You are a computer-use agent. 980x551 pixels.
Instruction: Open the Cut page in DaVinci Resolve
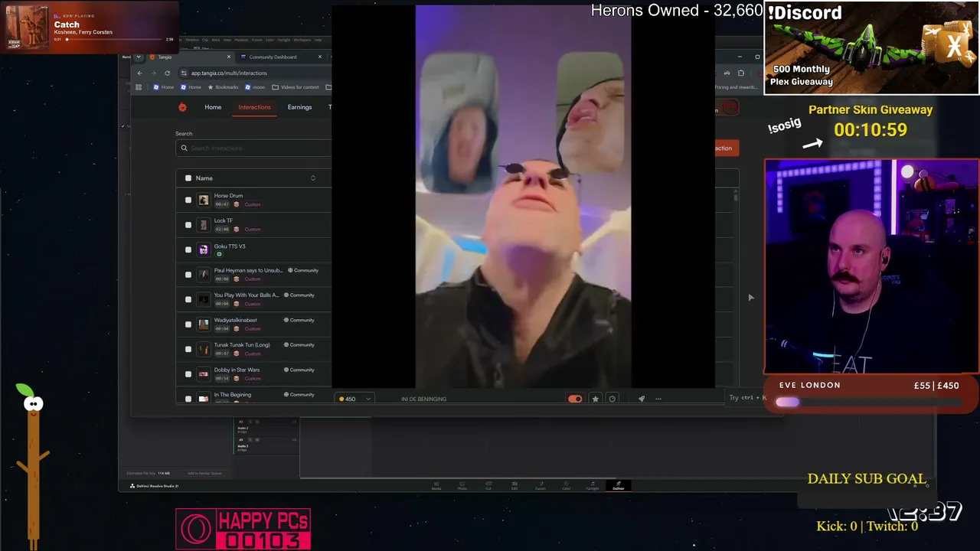[x=488, y=485]
